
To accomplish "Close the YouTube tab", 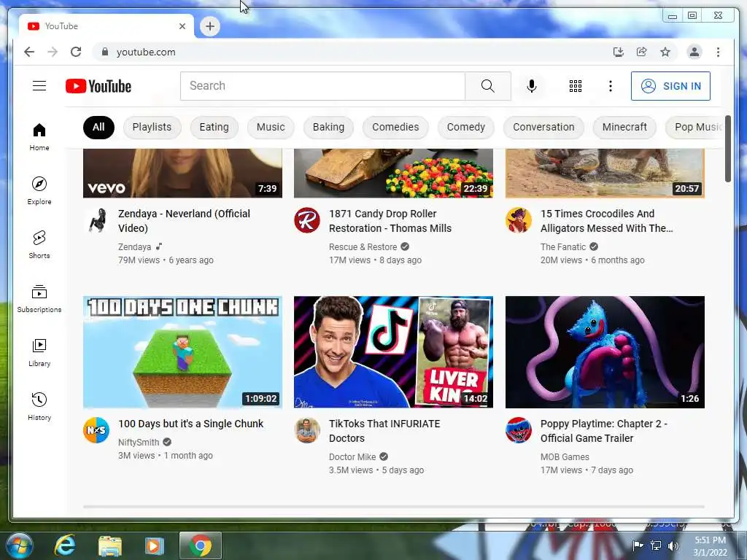I will 182,26.
